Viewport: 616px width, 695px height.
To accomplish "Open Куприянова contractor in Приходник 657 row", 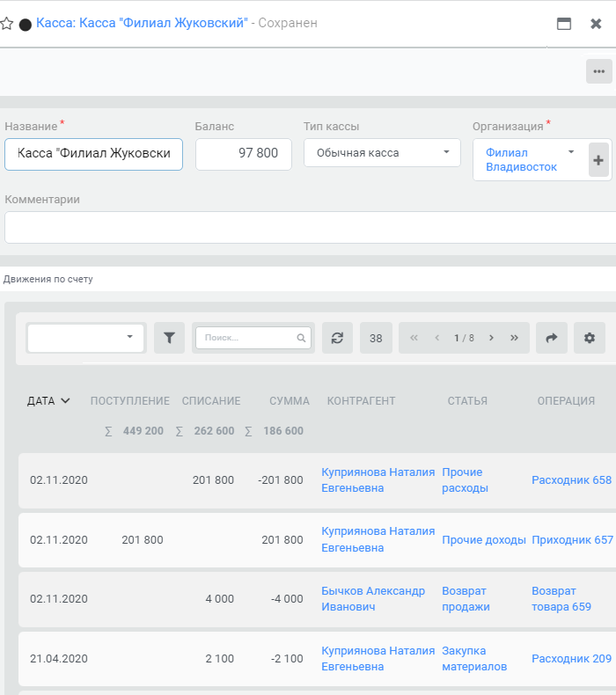I will pyautogui.click(x=378, y=539).
